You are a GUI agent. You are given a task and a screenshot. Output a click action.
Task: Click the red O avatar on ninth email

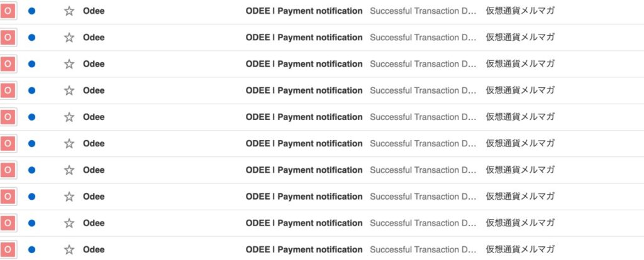click(8, 223)
